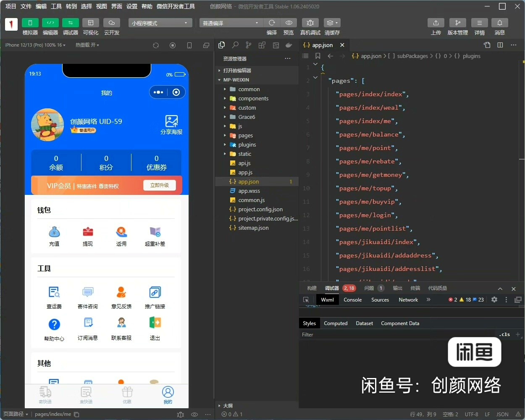
Task: Toggle the 编辑器 panel button
Action: click(x=50, y=23)
